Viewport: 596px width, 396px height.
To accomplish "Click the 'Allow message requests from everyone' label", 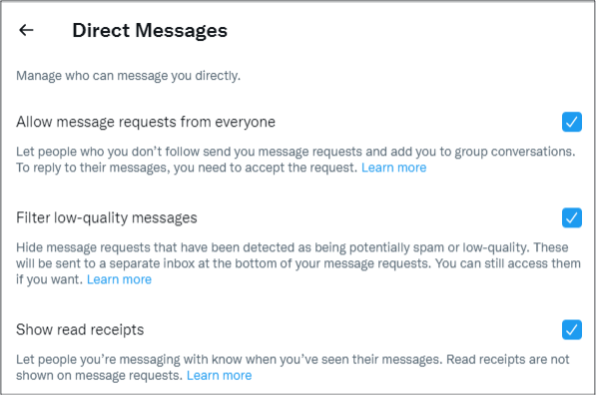I will tap(146, 122).
